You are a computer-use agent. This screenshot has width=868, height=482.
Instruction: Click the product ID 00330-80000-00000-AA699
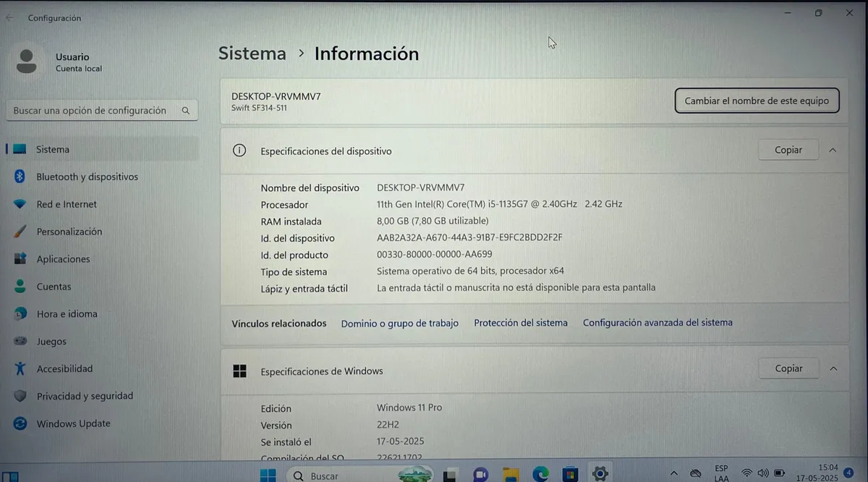click(x=435, y=255)
